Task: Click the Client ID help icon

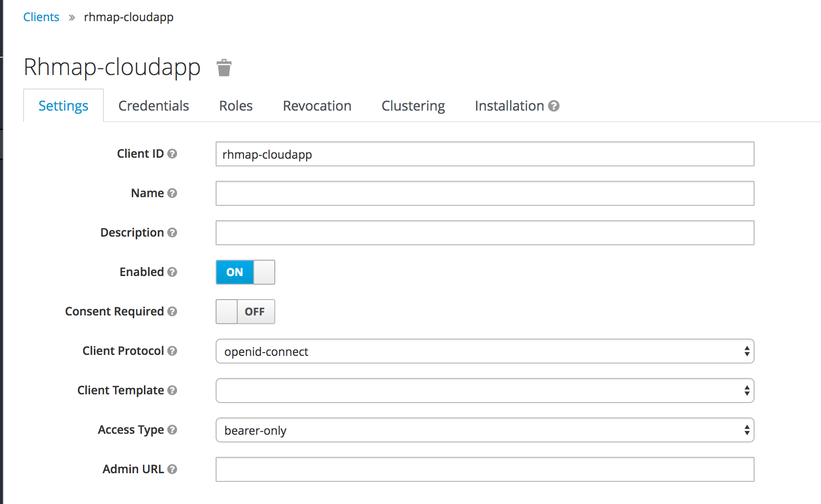Action: coord(172,153)
